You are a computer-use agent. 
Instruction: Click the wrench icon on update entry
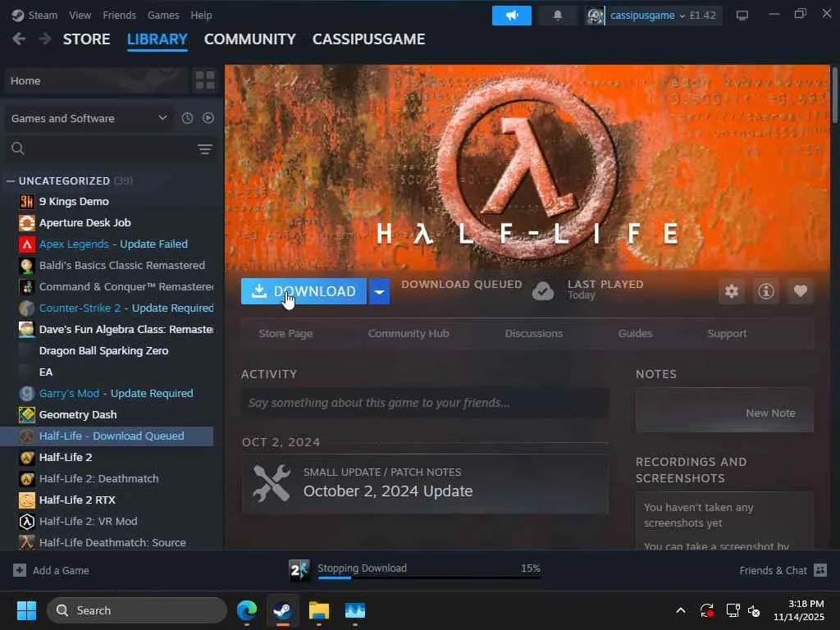[272, 483]
